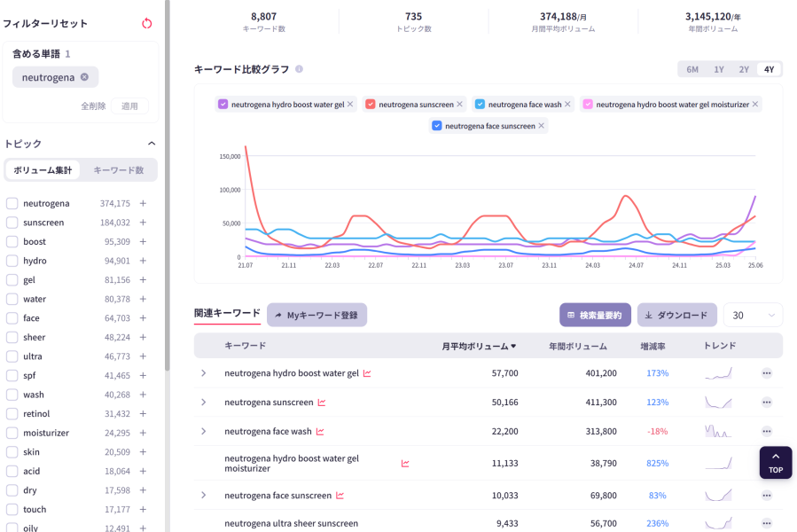
Task: Remove neutrogena sunscreen from the graph legend
Action: [x=459, y=105]
